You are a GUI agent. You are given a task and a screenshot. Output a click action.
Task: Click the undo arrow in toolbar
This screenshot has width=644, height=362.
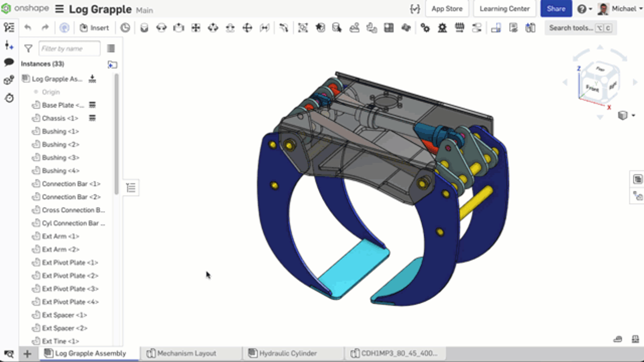click(x=28, y=27)
